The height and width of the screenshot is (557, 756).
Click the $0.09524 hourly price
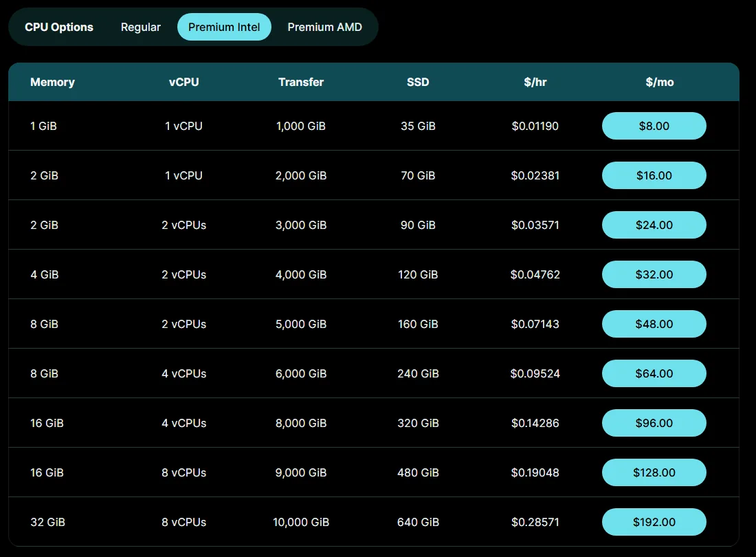pyautogui.click(x=535, y=374)
